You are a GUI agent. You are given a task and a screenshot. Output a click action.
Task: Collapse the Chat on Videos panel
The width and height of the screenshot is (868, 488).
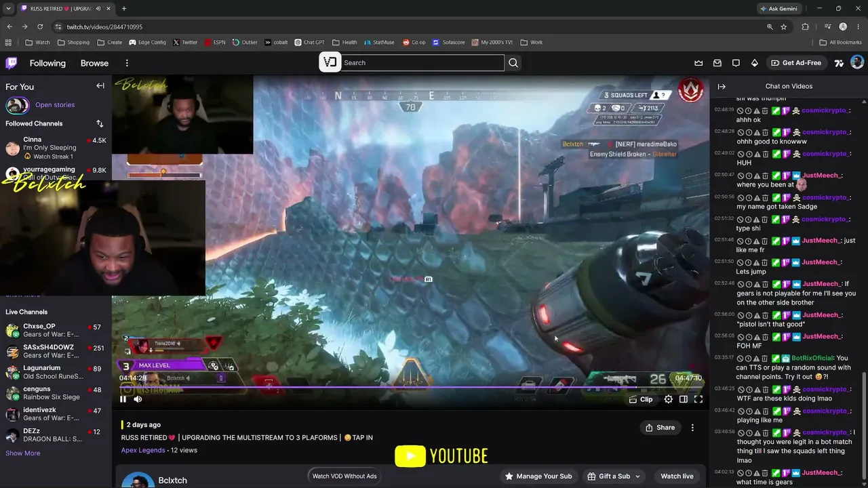tap(722, 86)
